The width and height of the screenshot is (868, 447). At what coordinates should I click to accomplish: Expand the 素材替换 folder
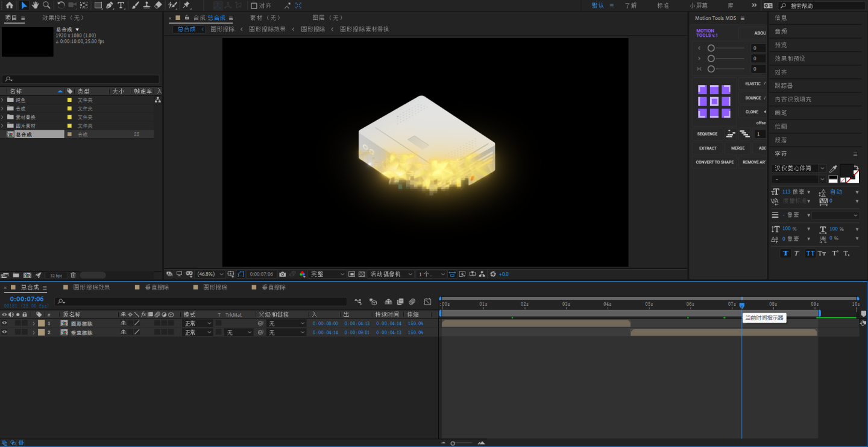click(2, 117)
